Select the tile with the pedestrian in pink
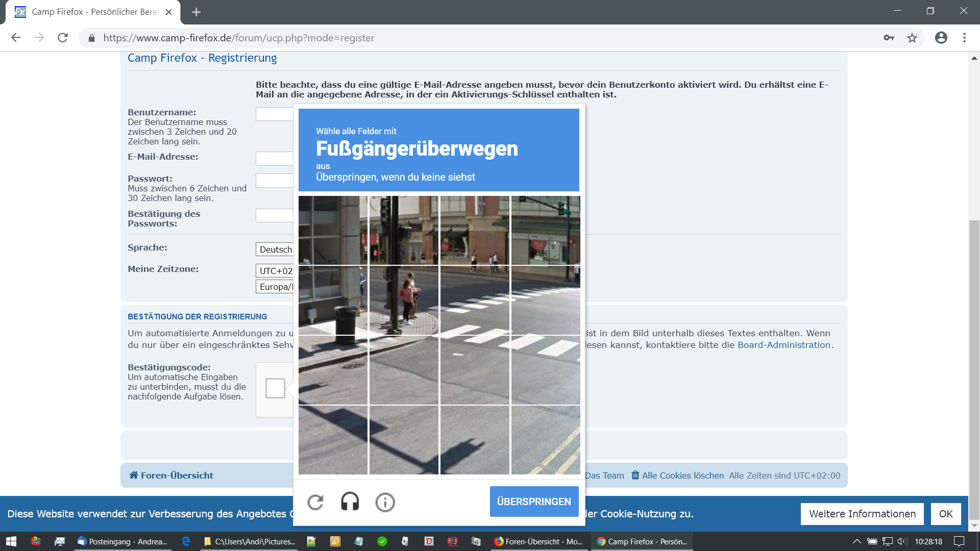This screenshot has width=980, height=551. (x=404, y=300)
